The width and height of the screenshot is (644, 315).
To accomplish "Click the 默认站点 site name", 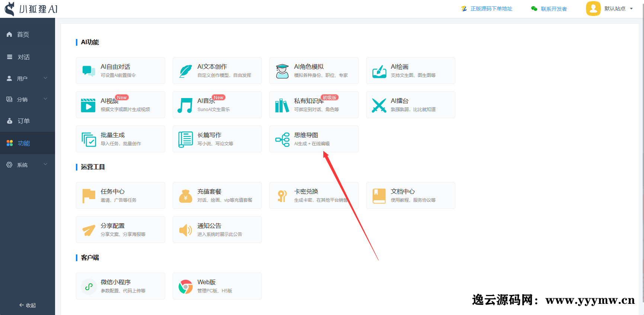I will (x=615, y=9).
